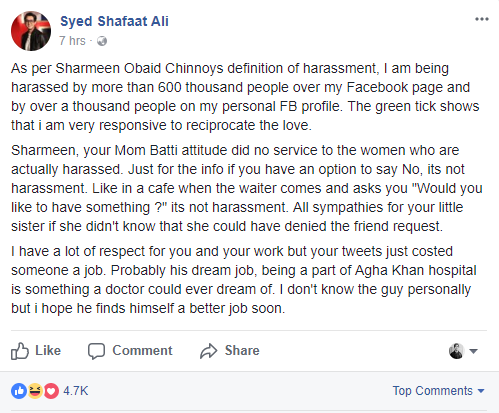Click the Haha laughing reaction icon
The width and height of the screenshot is (499, 413).
click(x=35, y=391)
